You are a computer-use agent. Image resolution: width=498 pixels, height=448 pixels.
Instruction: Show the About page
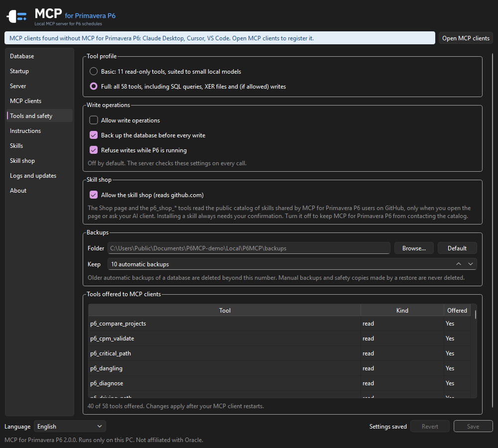pos(39,191)
